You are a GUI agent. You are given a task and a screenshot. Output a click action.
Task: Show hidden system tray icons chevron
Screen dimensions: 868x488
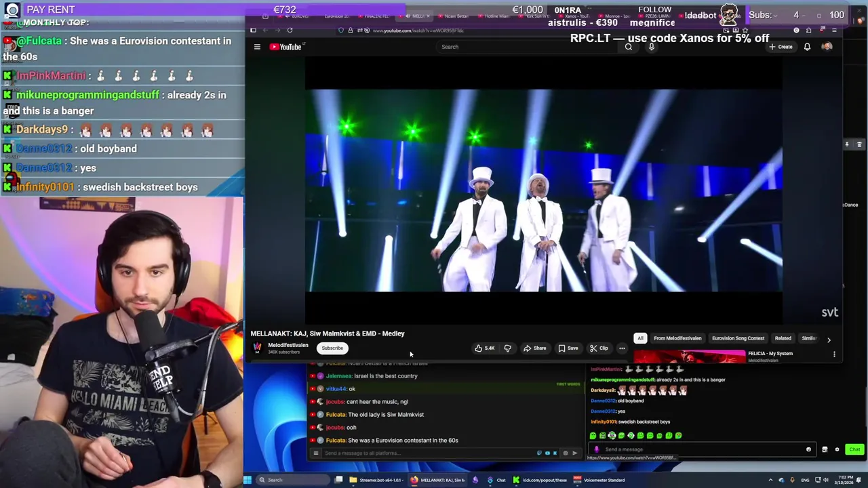pos(770,480)
